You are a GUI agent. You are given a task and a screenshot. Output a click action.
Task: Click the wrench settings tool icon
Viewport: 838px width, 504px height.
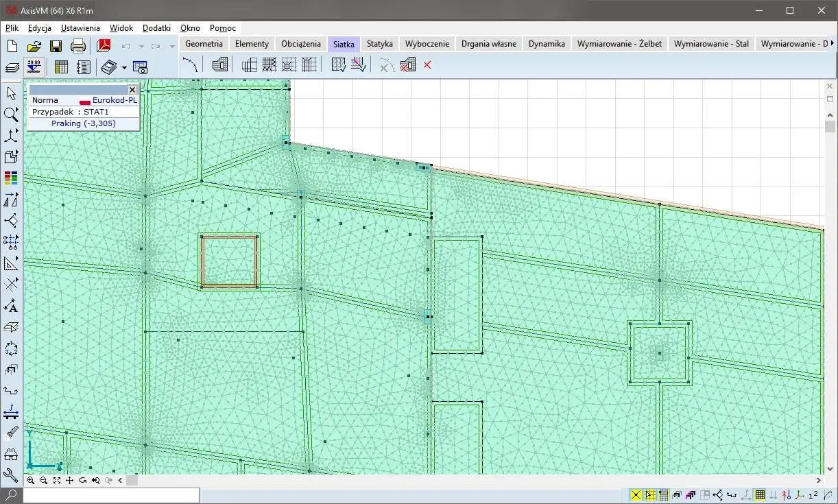pos(11,475)
